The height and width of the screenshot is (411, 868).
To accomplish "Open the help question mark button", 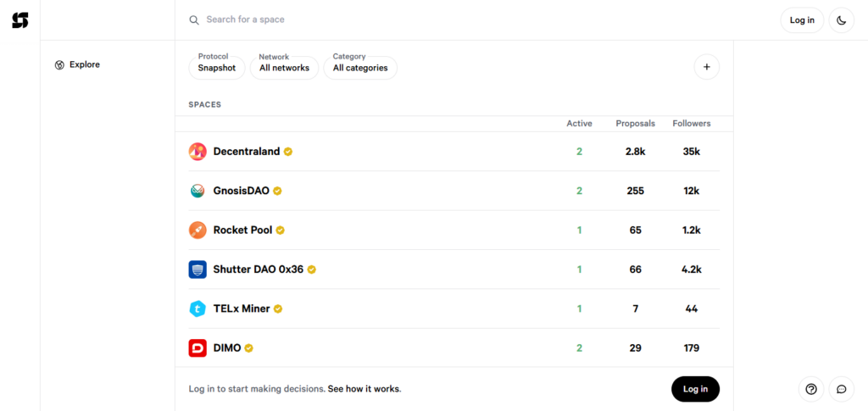I will click(x=811, y=389).
